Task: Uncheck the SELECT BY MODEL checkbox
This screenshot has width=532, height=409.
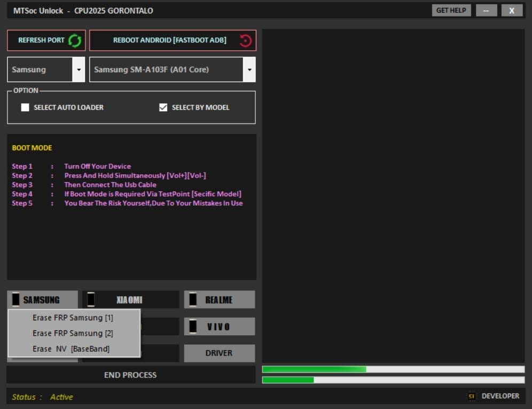Action: pos(163,107)
